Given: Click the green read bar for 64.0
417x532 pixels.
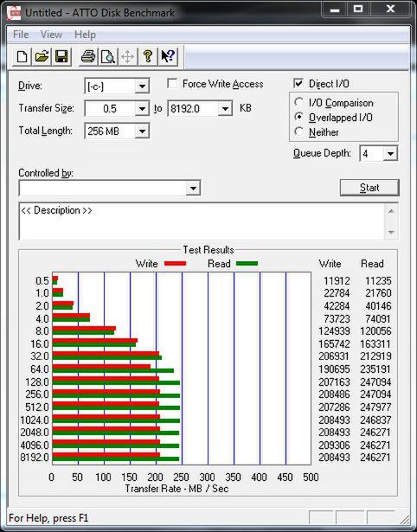Looking at the screenshot, I should point(113,370).
